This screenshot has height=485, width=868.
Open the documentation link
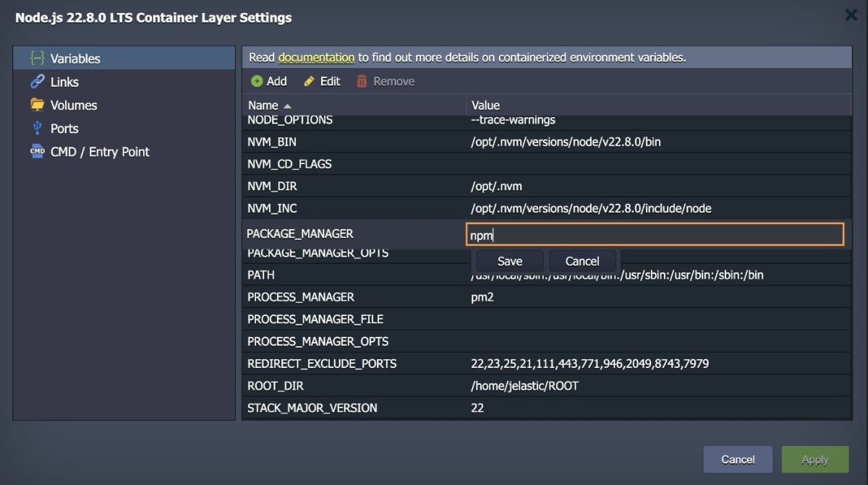pyautogui.click(x=316, y=57)
